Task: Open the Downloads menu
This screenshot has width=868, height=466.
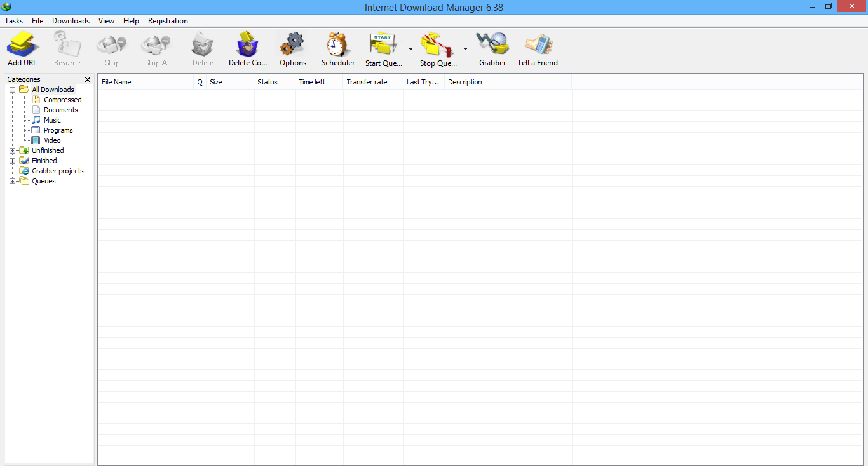Action: tap(71, 21)
